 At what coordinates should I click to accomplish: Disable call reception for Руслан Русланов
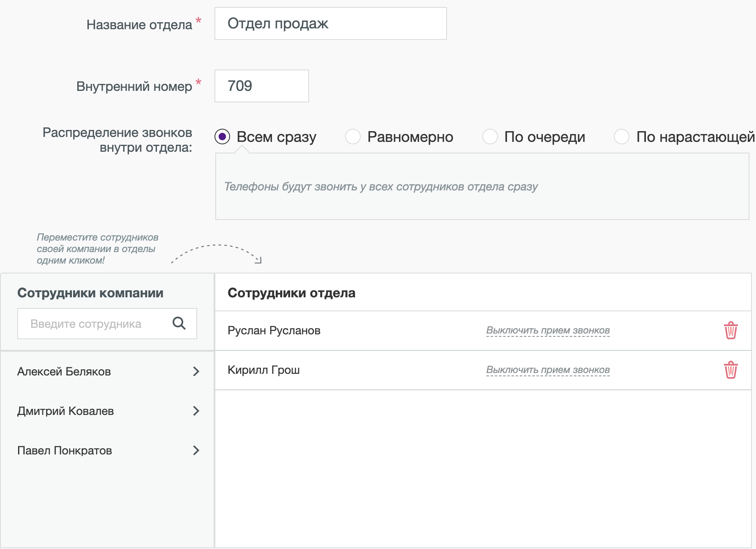548,331
